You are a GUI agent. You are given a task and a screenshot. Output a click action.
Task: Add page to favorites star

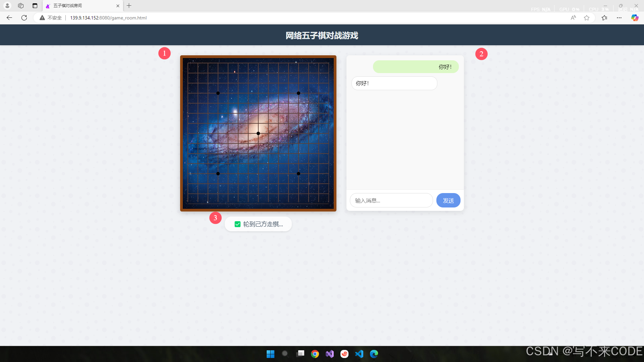click(x=587, y=18)
